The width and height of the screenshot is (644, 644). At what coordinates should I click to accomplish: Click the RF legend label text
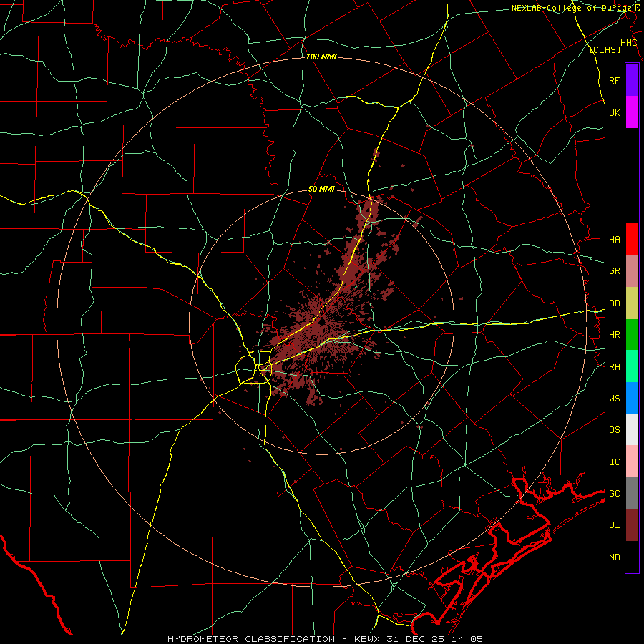[x=614, y=80]
